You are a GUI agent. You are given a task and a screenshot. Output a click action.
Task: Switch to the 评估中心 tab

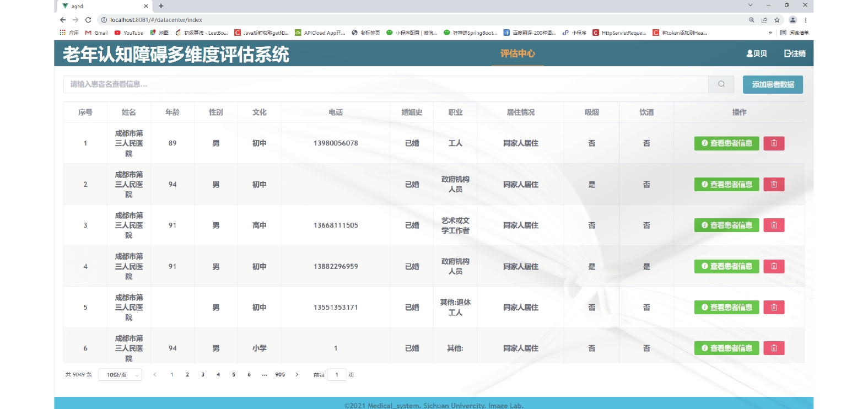[517, 53]
